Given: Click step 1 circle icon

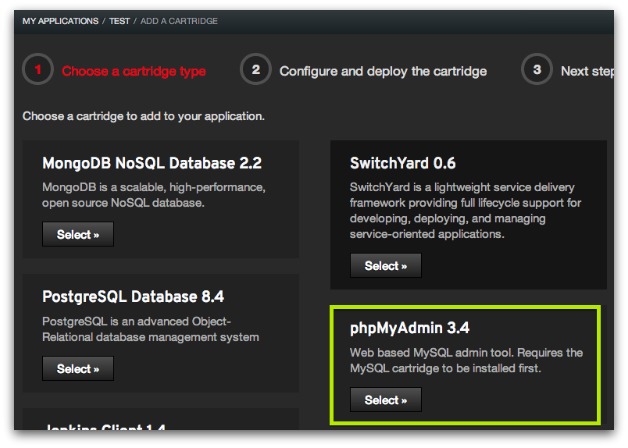Looking at the screenshot, I should pyautogui.click(x=38, y=70).
